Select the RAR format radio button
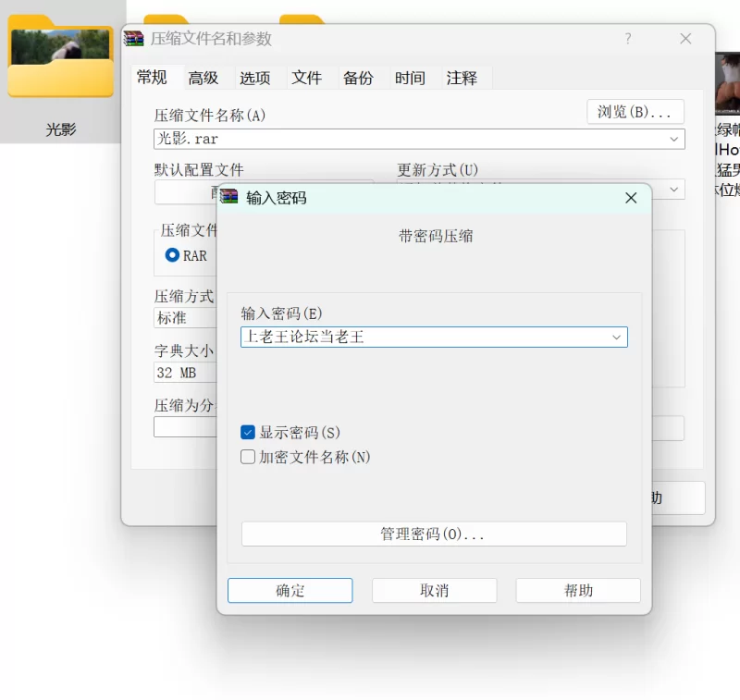The height and width of the screenshot is (700, 740). (x=172, y=255)
